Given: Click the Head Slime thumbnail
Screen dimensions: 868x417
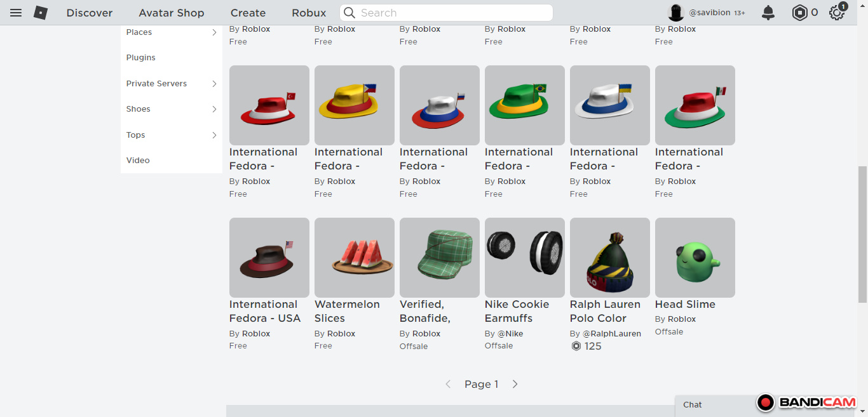Looking at the screenshot, I should (x=695, y=258).
